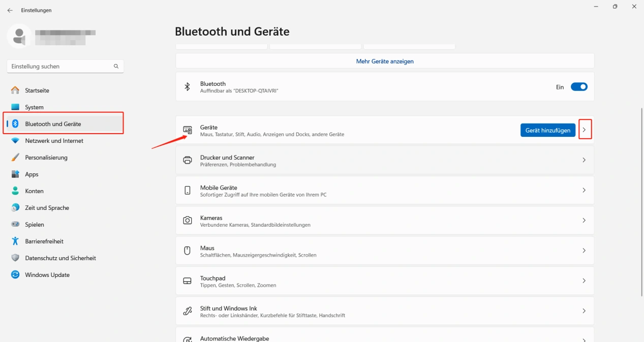Click the pen icon for Stift und Windows Ink
644x342 pixels.
pos(188,311)
